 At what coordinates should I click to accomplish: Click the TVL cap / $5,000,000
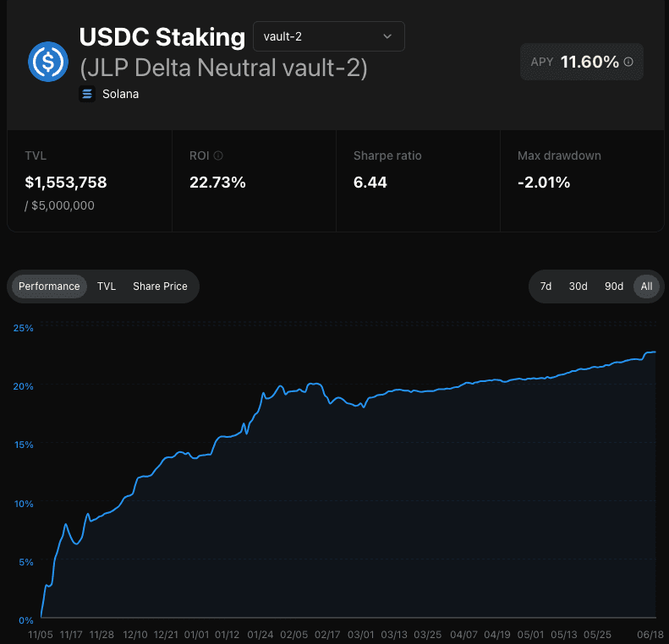point(59,205)
